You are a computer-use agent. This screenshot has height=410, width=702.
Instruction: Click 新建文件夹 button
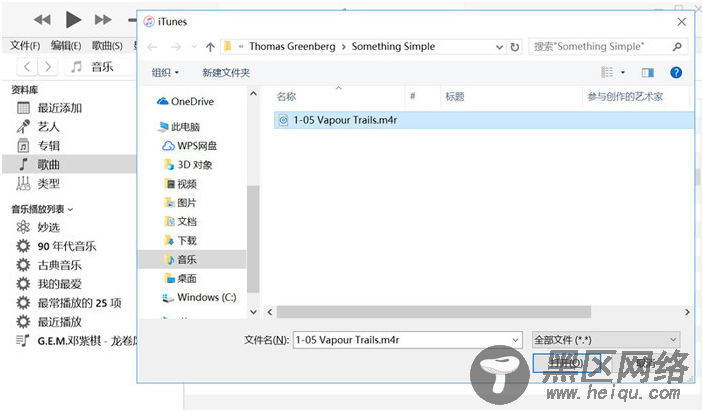(x=226, y=73)
